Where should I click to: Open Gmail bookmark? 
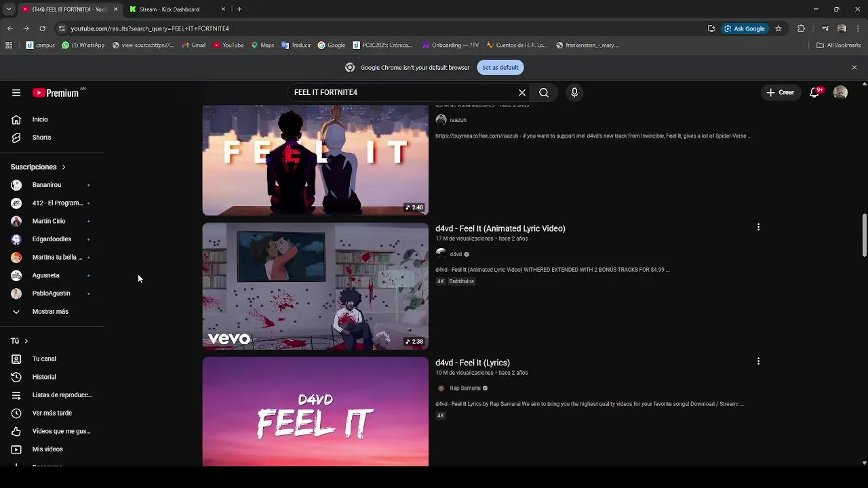click(193, 45)
